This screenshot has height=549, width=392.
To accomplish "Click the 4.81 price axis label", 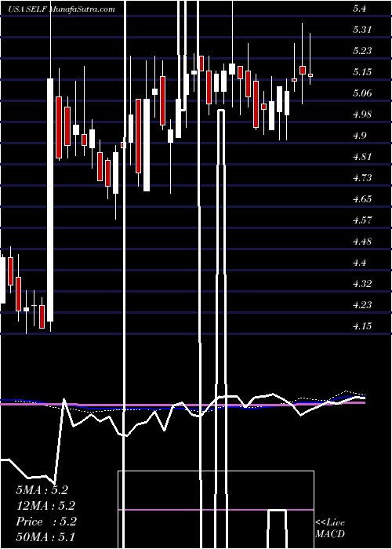I will coord(362,157).
